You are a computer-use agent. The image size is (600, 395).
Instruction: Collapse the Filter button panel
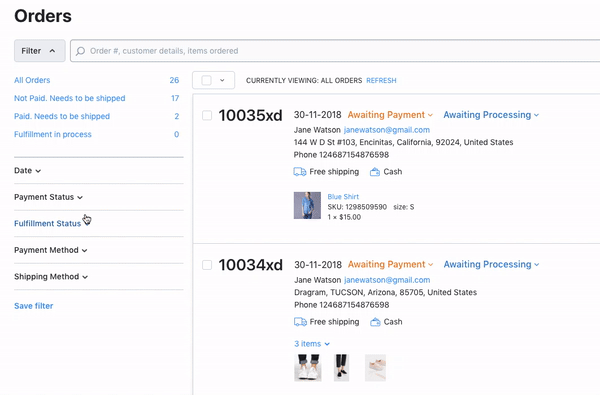[40, 51]
